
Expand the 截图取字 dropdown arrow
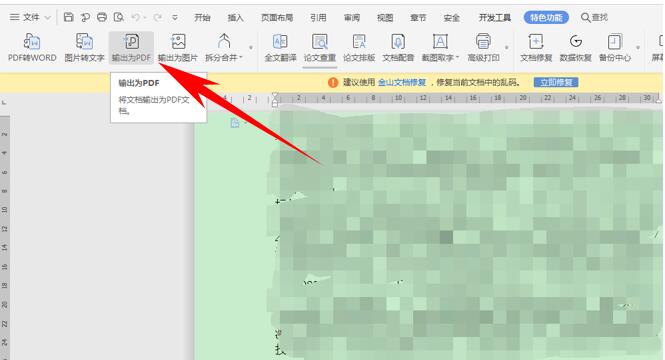click(x=457, y=58)
